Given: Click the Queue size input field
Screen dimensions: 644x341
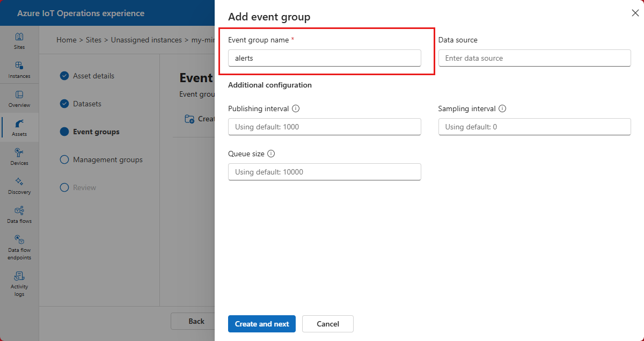Looking at the screenshot, I should [324, 172].
